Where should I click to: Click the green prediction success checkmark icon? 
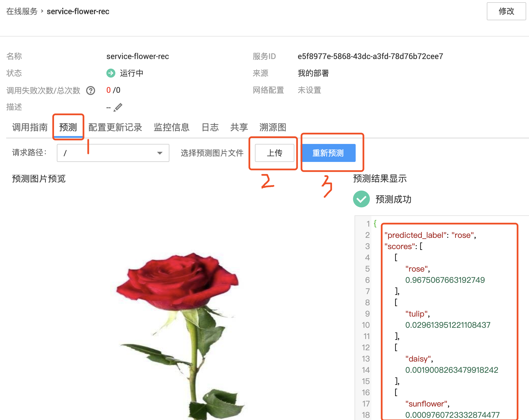(361, 199)
